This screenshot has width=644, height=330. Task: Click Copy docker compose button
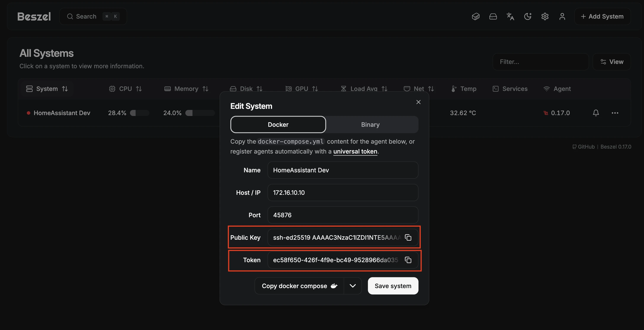299,286
